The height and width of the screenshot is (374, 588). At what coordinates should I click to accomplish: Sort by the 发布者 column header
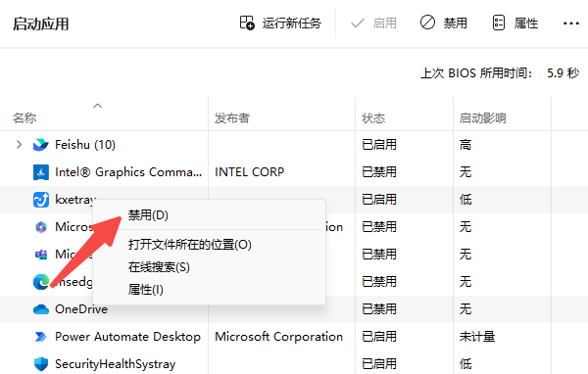[231, 118]
